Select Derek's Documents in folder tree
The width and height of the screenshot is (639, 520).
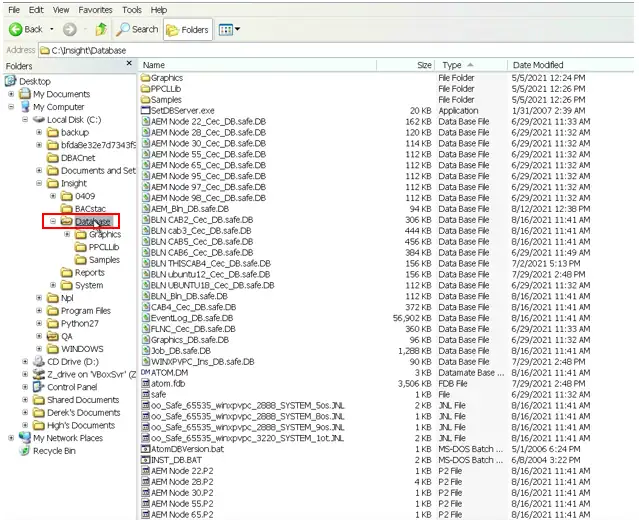(84, 413)
